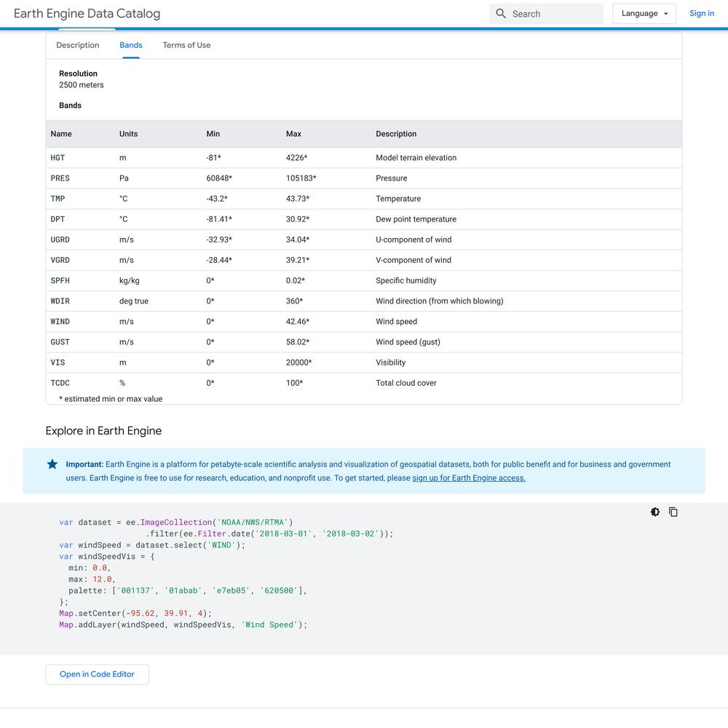The width and height of the screenshot is (728, 728).
Task: Open the Terms of Use tab
Action: pos(186,45)
